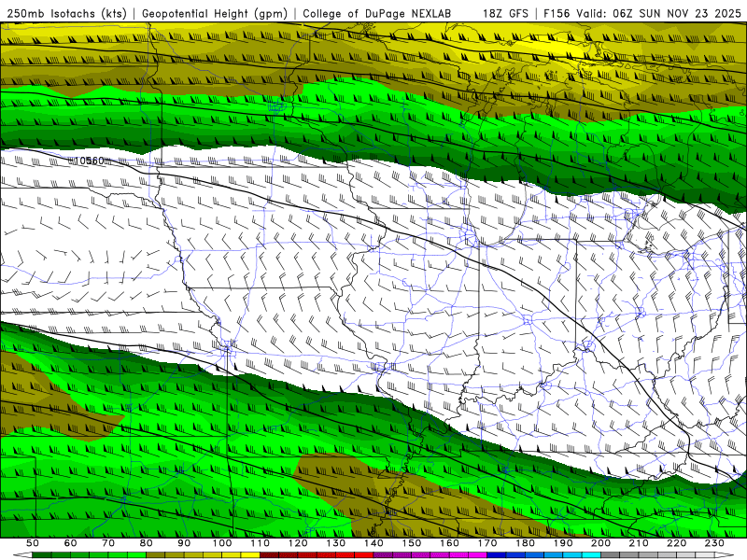Viewport: 747px width, 560px height.
Task: Click the 'Geopotential Height (gpm)' title text
Action: pos(215,14)
